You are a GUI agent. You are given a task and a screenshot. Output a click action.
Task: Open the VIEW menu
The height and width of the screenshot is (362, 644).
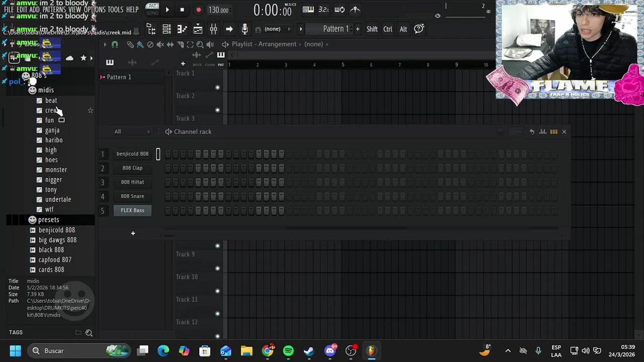74,10
